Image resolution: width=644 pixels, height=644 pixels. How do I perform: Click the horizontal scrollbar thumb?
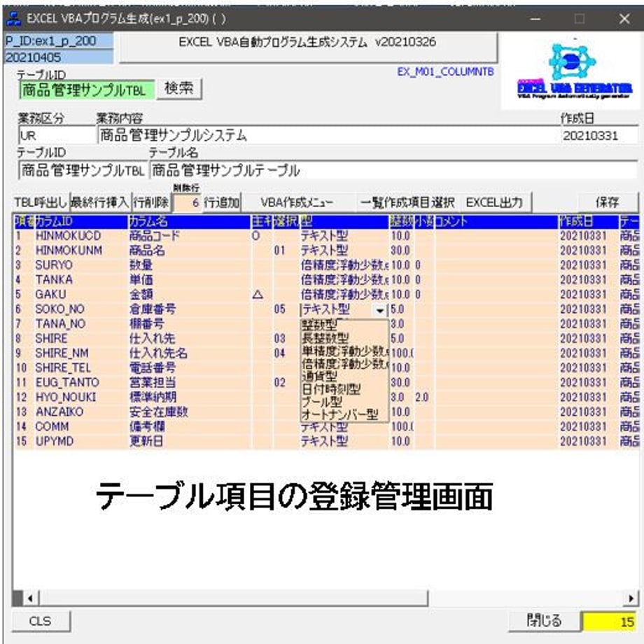click(x=233, y=598)
